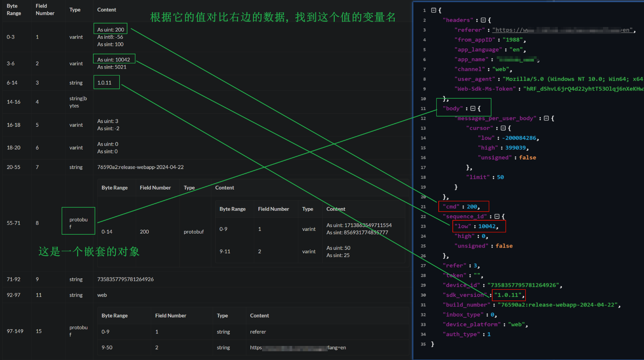Viewport: 644px width, 360px height.
Task: Select the "As sint: 25" value
Action: tap(338, 255)
